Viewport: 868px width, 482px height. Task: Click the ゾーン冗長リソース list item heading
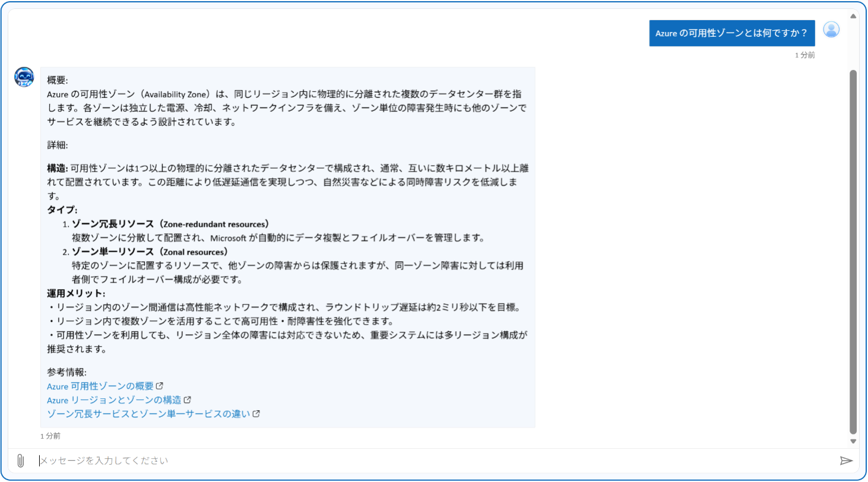171,224
